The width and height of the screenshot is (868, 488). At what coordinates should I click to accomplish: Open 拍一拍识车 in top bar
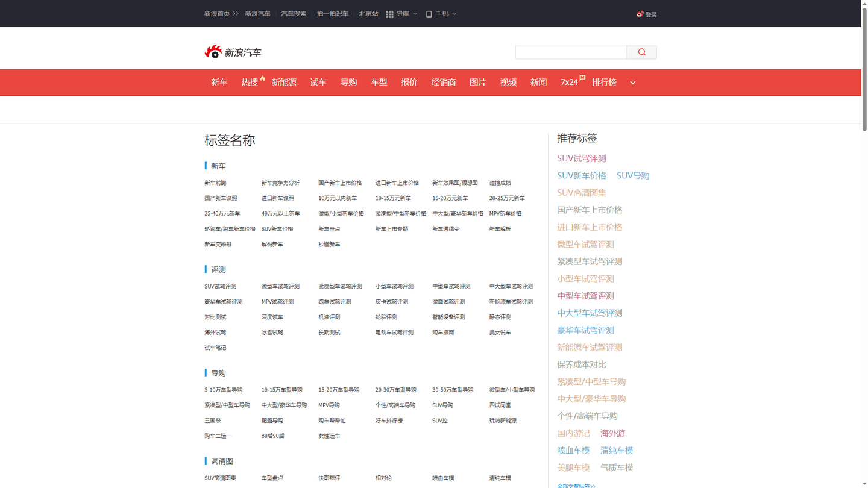tap(333, 14)
